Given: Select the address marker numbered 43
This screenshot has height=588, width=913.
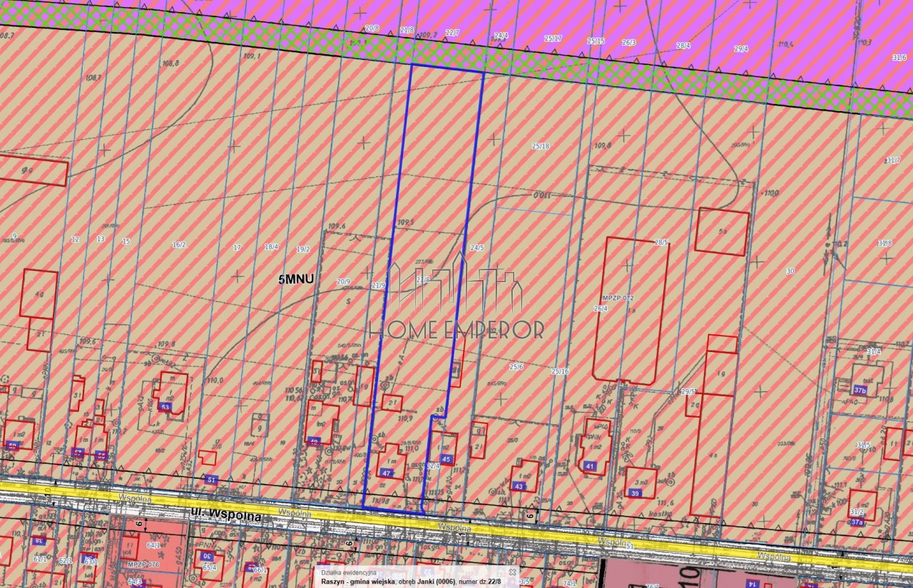Looking at the screenshot, I should point(519,486).
